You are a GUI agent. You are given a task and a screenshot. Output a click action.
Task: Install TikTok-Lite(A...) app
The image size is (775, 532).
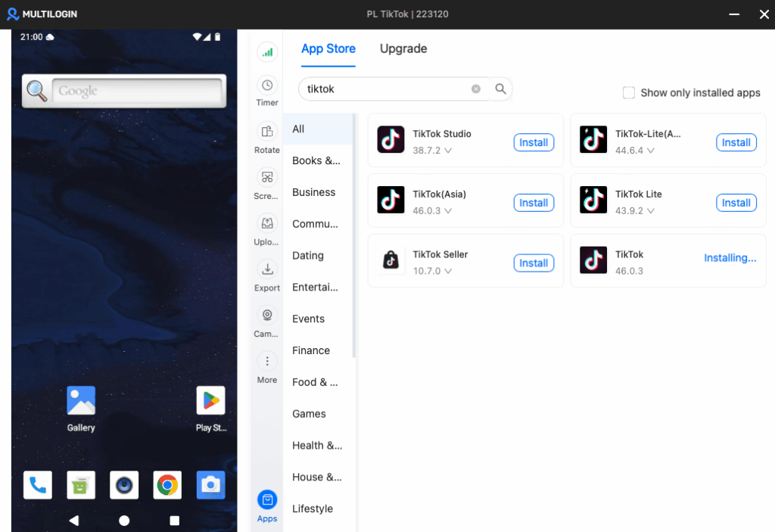click(x=736, y=142)
